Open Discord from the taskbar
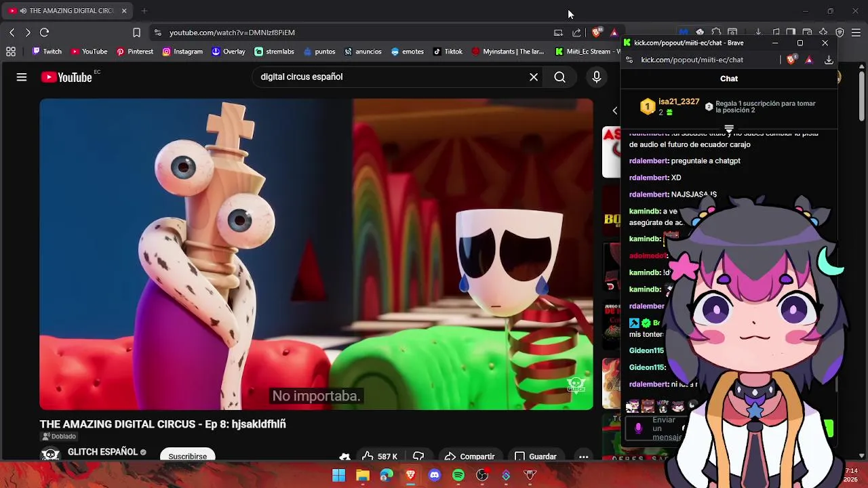 [x=435, y=475]
